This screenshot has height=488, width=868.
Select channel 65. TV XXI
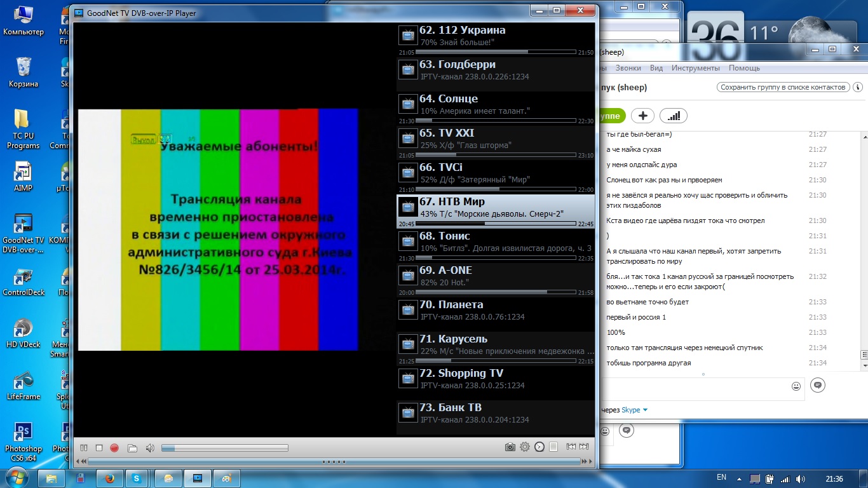tap(496, 142)
